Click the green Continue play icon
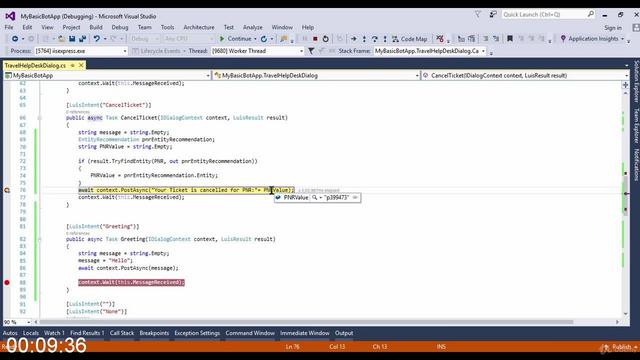This screenshot has width=640, height=360. 222,39
